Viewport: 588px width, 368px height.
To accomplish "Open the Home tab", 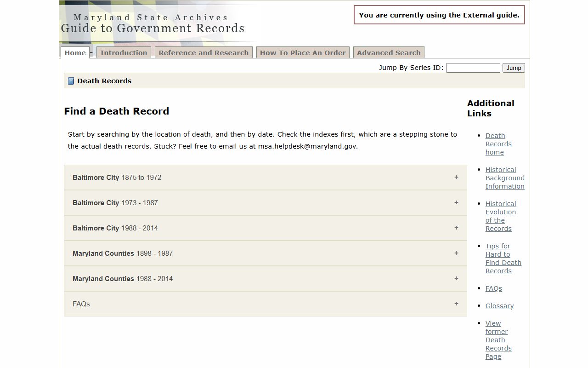I will [75, 52].
